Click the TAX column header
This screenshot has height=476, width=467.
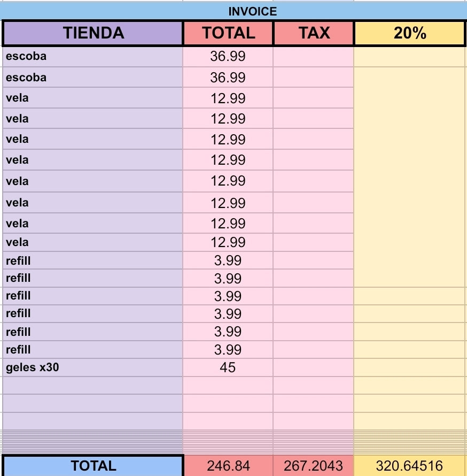coord(314,33)
